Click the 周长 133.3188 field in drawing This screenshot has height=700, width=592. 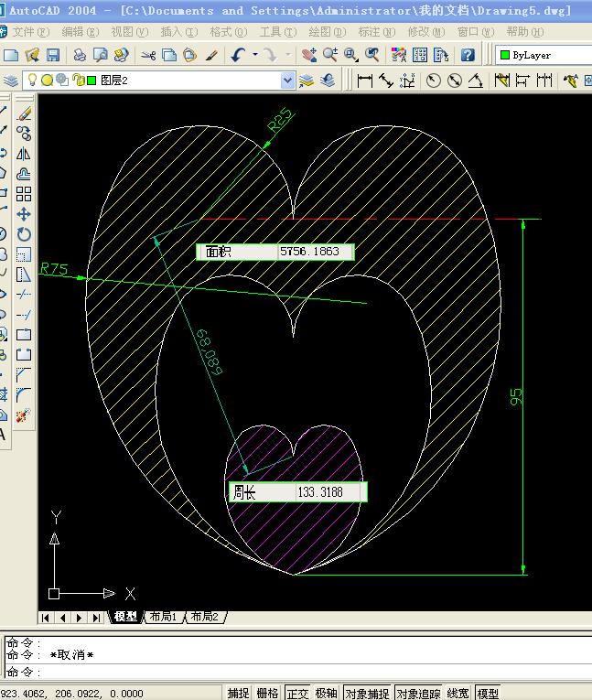(297, 492)
